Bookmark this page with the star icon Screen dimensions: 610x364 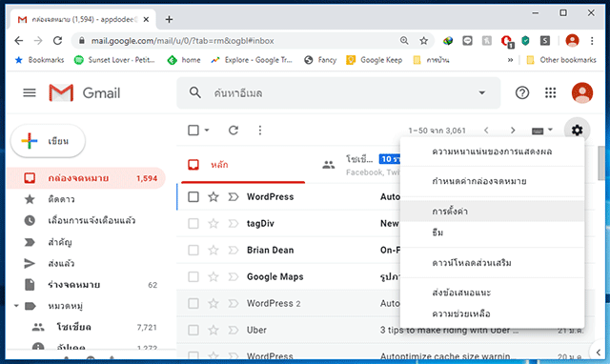point(423,40)
